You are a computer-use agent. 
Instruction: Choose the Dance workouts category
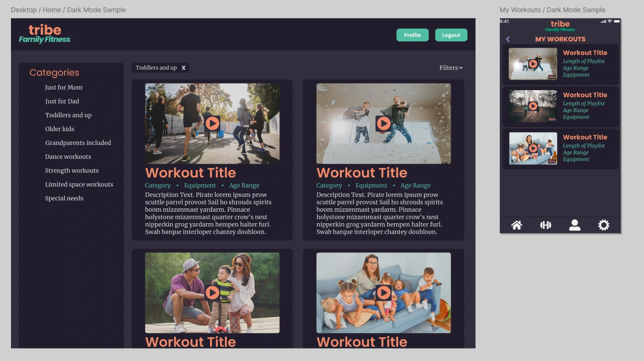click(68, 156)
